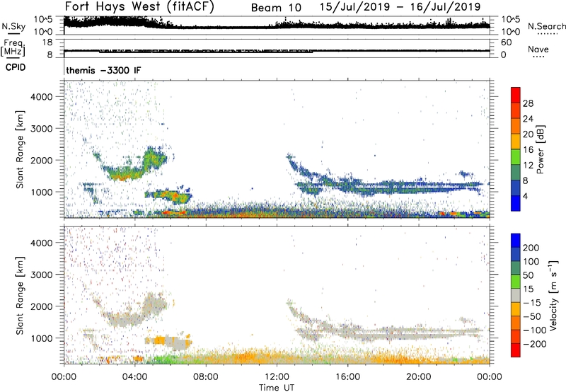566x392 pixels.
Task: Click the "Power [dB]" color bar title
Action: (541, 149)
